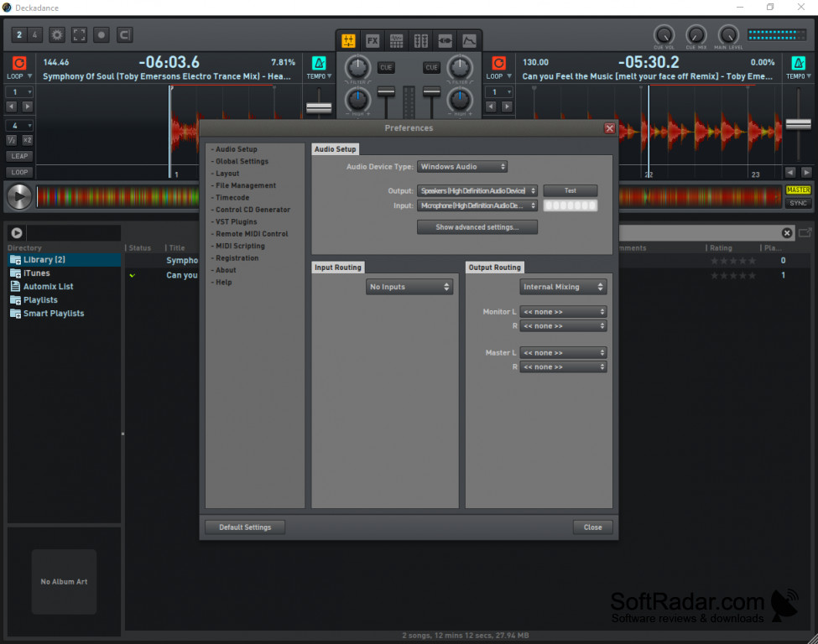Toggle SYNC on right deck

pos(798,204)
